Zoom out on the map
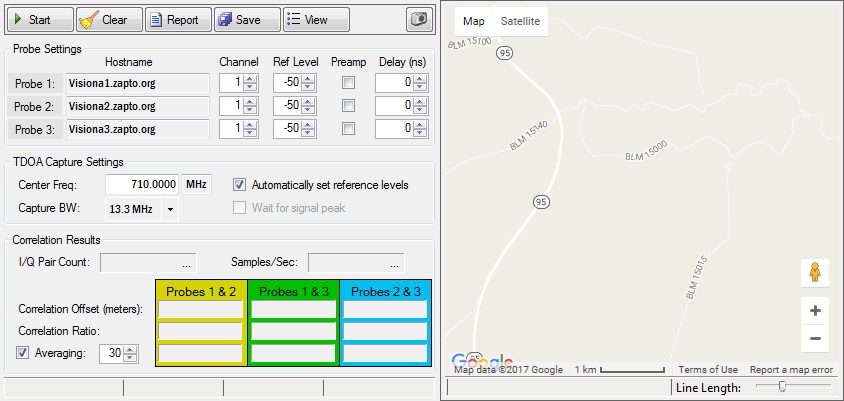The width and height of the screenshot is (844, 401). pyautogui.click(x=815, y=339)
